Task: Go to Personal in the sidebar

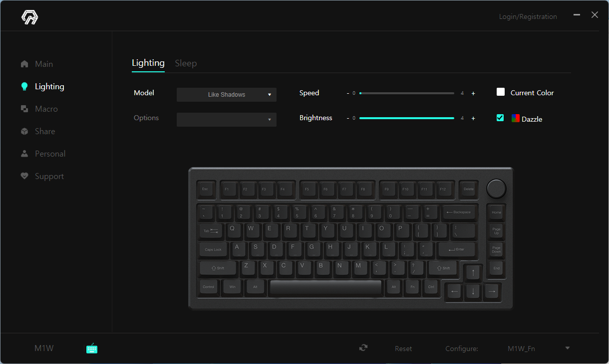Action: (50, 154)
